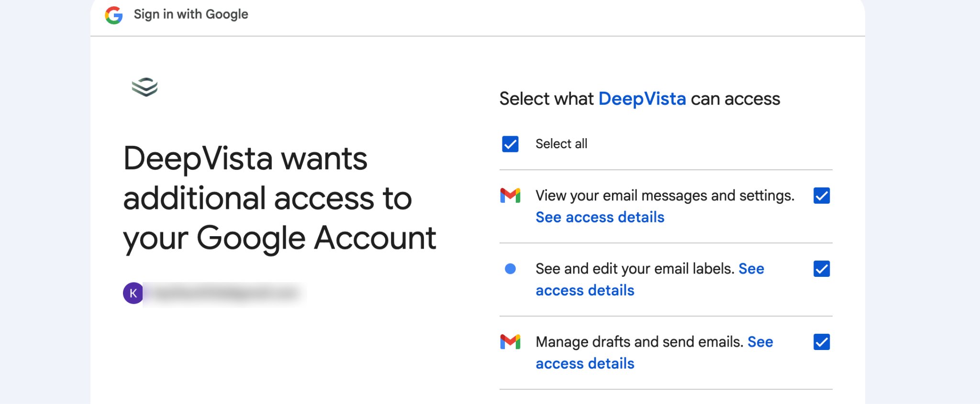Image resolution: width=980 pixels, height=404 pixels.
Task: Click the Select all label text
Action: pyautogui.click(x=561, y=144)
